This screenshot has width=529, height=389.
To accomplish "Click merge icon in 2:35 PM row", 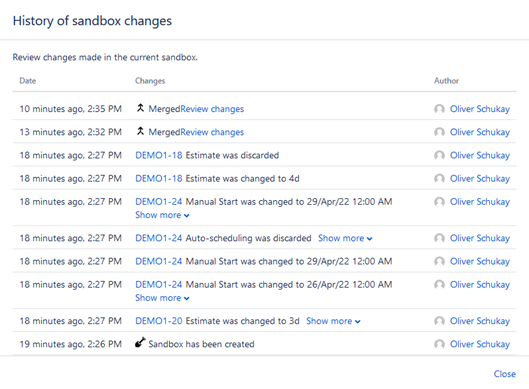I will click(140, 108).
